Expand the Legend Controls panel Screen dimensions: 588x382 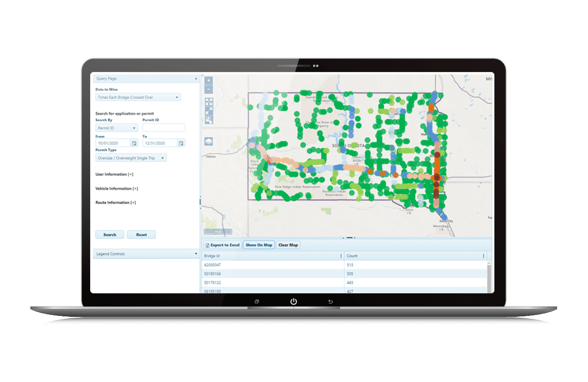click(196, 254)
